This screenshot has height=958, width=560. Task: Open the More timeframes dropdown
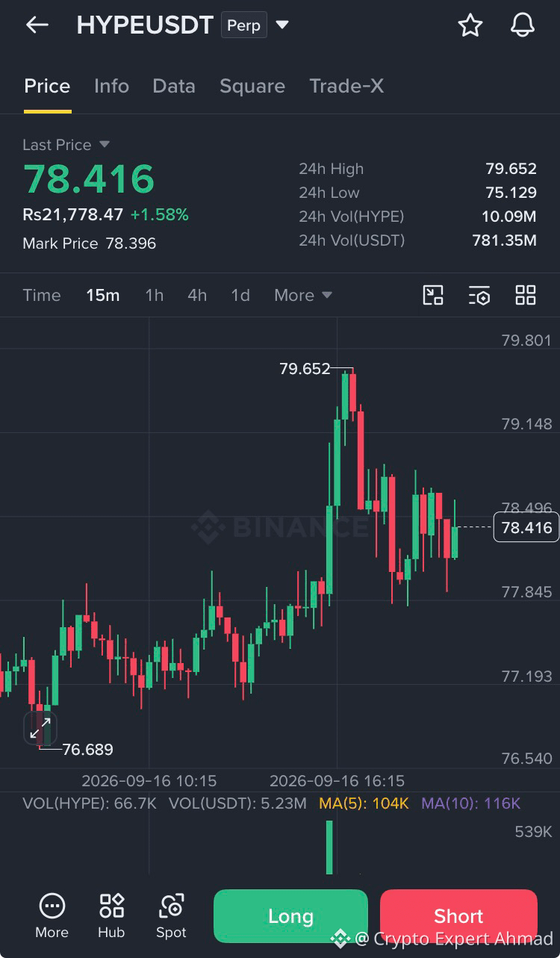[303, 295]
